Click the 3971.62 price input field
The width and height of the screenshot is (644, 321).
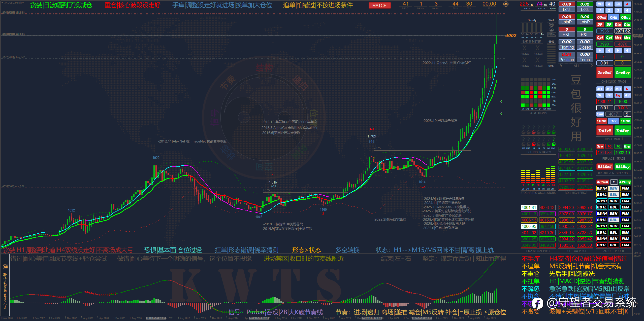622,31
